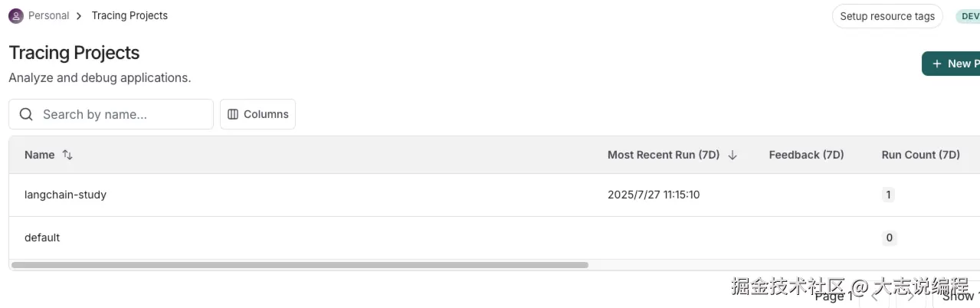Click the plus icon on the New Project button
Viewport: 980px width, 308px height.
[937, 64]
